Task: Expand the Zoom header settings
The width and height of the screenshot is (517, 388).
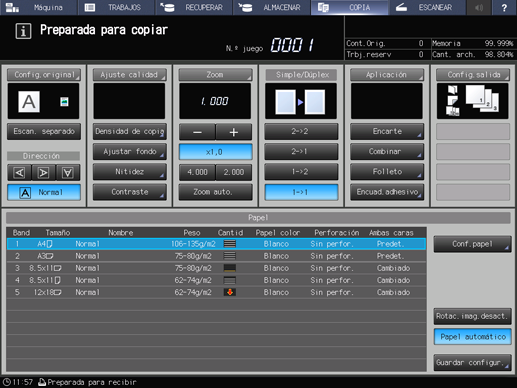Action: tap(215, 75)
